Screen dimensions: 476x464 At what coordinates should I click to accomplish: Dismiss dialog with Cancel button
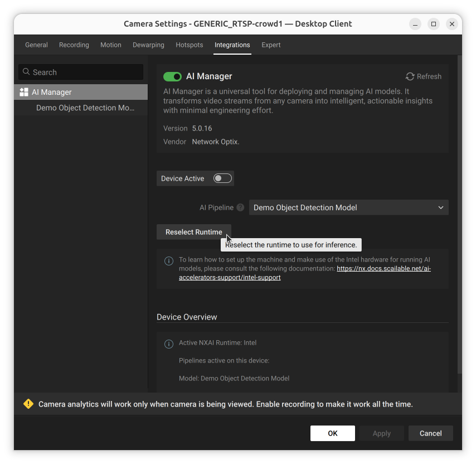point(430,433)
